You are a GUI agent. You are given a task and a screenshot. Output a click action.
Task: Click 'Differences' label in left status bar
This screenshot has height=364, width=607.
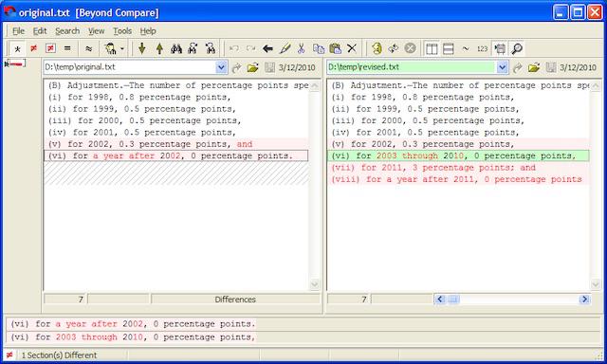click(x=235, y=300)
